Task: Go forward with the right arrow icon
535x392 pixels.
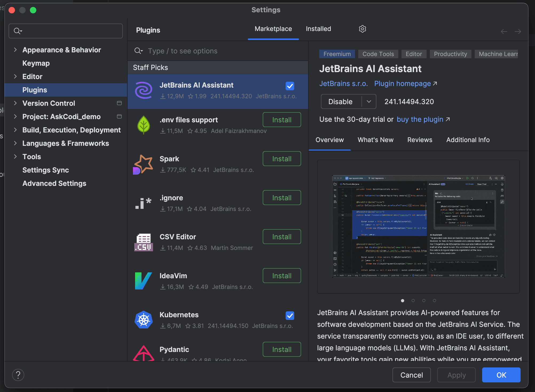Action: (518, 32)
